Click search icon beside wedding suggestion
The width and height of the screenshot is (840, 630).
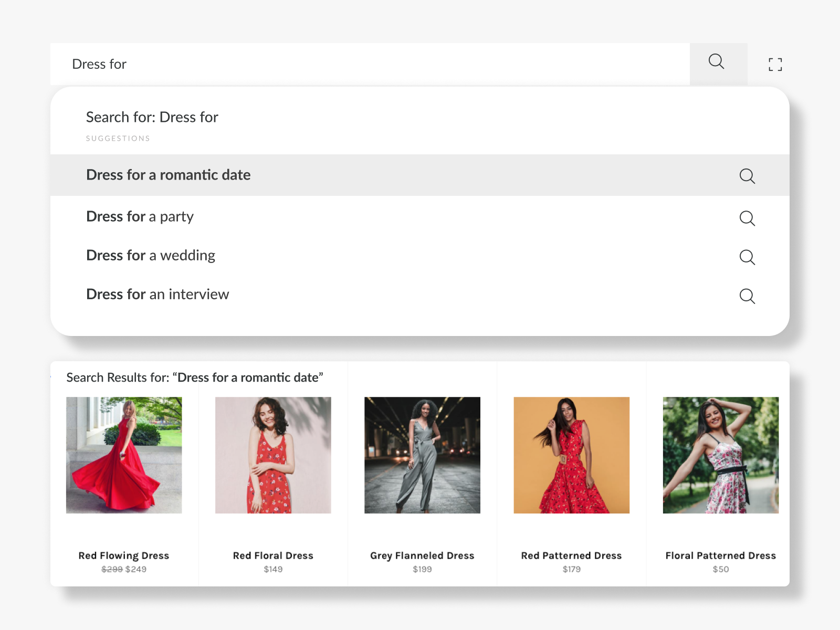(747, 257)
